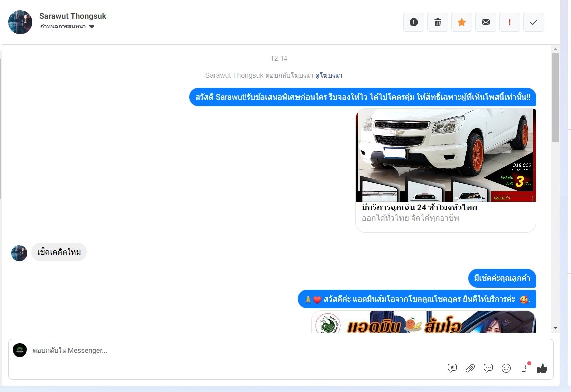This screenshot has height=392, width=571.
Task: Click the มีบริการฉุกเฉิน 24 ชั่วโมง ad title
Action: tap(419, 207)
